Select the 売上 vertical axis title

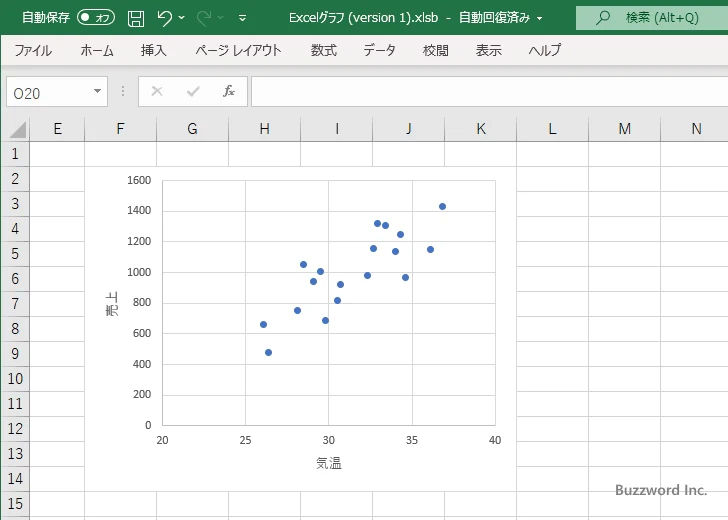[112, 304]
